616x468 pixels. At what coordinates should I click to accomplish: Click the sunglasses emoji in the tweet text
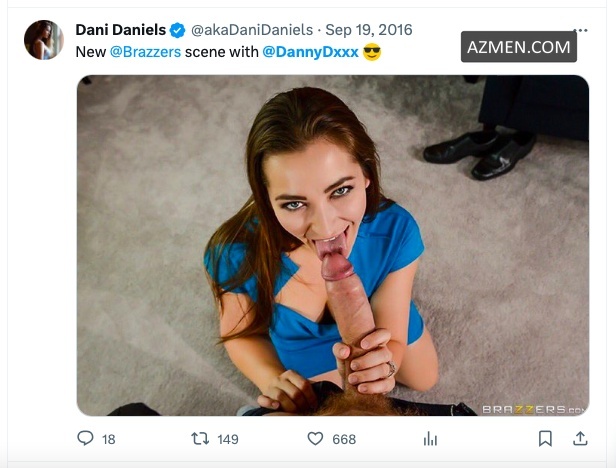[372, 51]
